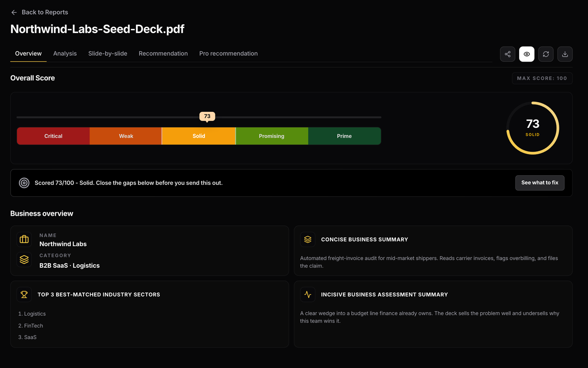
Task: Click the circular 73 Solid score gauge
Action: 532,128
